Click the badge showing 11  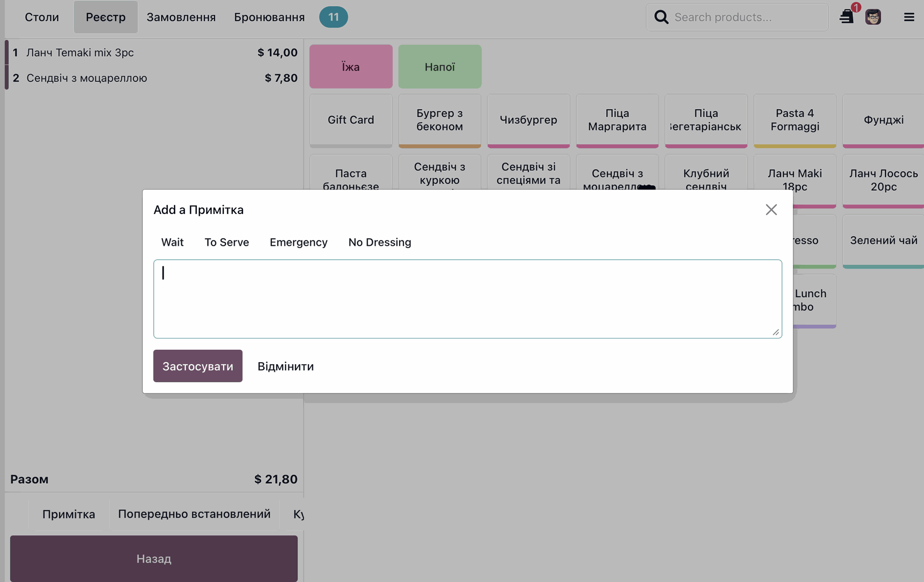[334, 17]
